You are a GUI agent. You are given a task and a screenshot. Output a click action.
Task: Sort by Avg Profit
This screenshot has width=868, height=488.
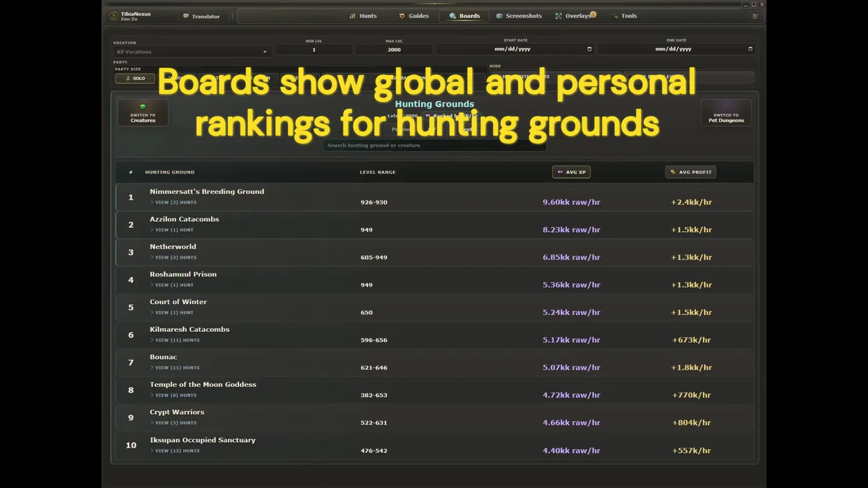click(x=691, y=172)
